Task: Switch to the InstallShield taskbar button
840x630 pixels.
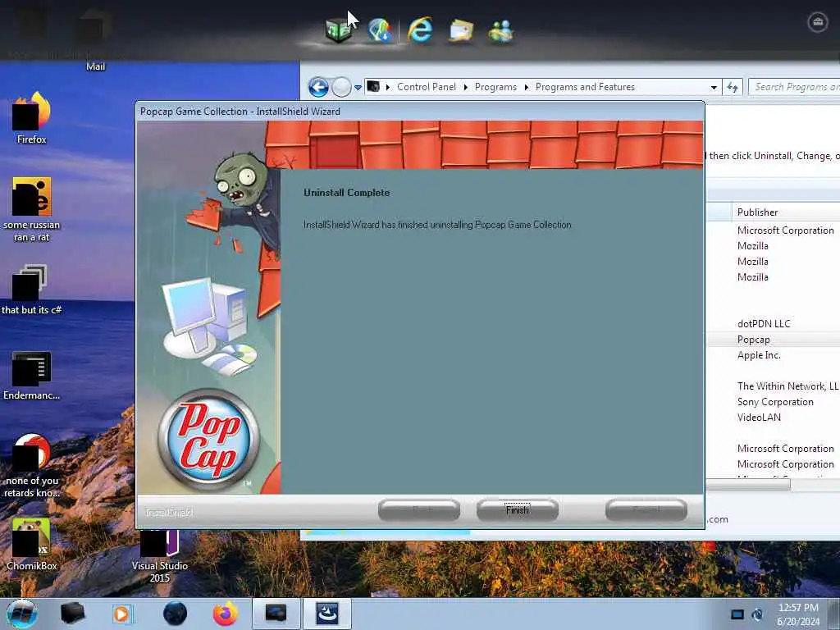Action: click(326, 614)
